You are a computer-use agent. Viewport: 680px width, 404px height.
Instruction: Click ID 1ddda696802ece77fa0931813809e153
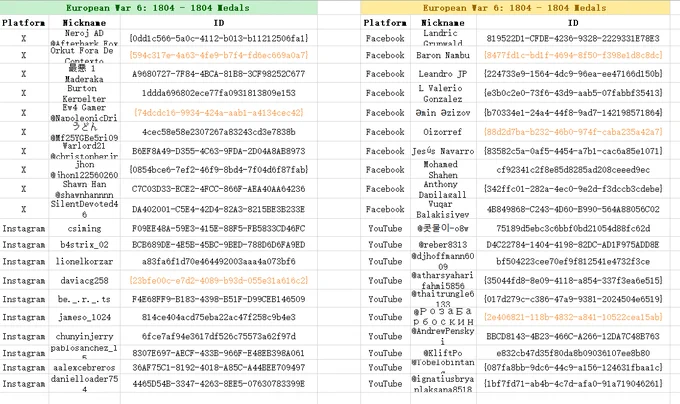click(x=219, y=93)
